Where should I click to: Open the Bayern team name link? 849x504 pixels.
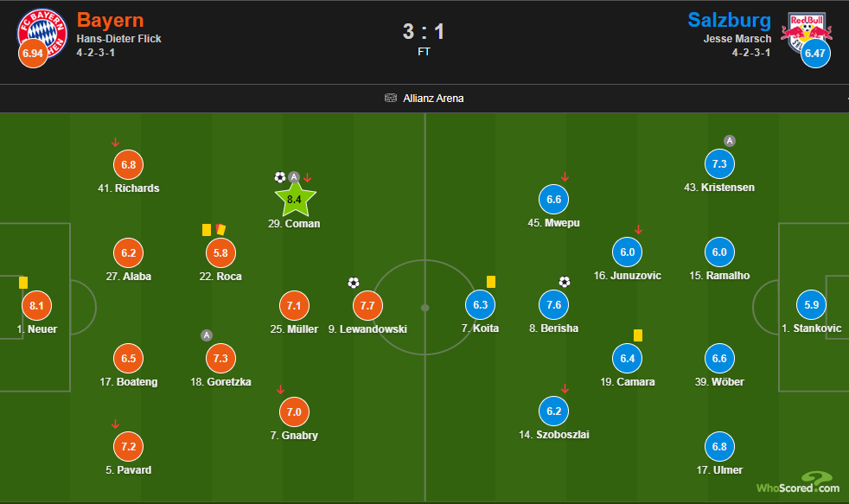pyautogui.click(x=110, y=20)
